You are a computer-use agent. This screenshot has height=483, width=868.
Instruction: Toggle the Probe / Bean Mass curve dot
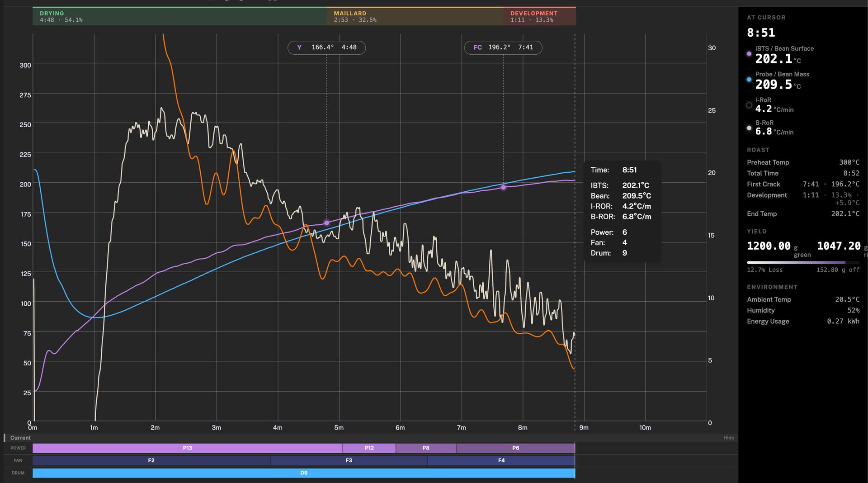pos(749,80)
